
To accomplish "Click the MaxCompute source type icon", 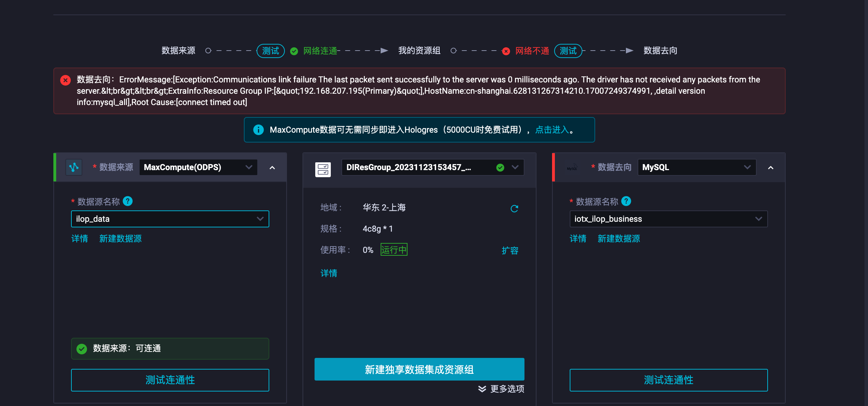I will [74, 167].
